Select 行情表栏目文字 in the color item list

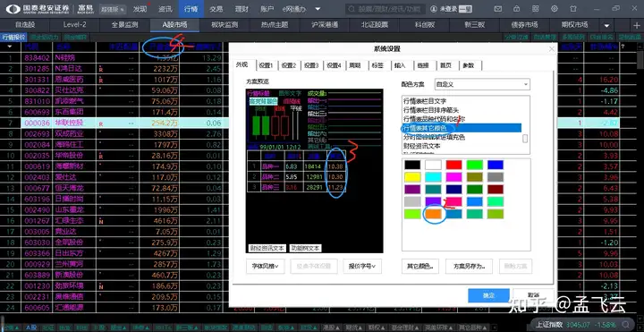pos(425,100)
